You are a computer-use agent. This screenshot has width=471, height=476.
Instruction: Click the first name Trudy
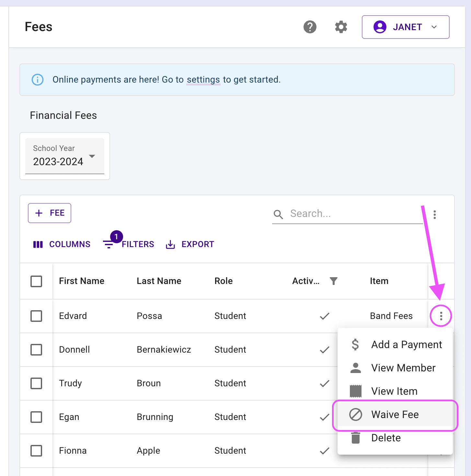pyautogui.click(x=70, y=383)
